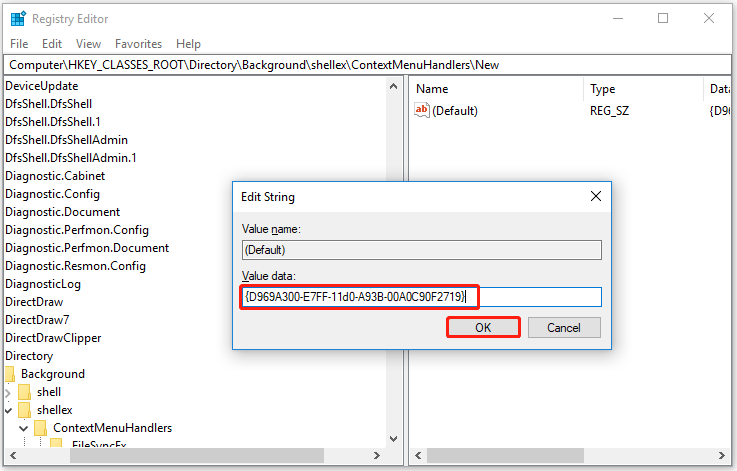Select the Diagnostic.Cabinet key

pos(55,176)
